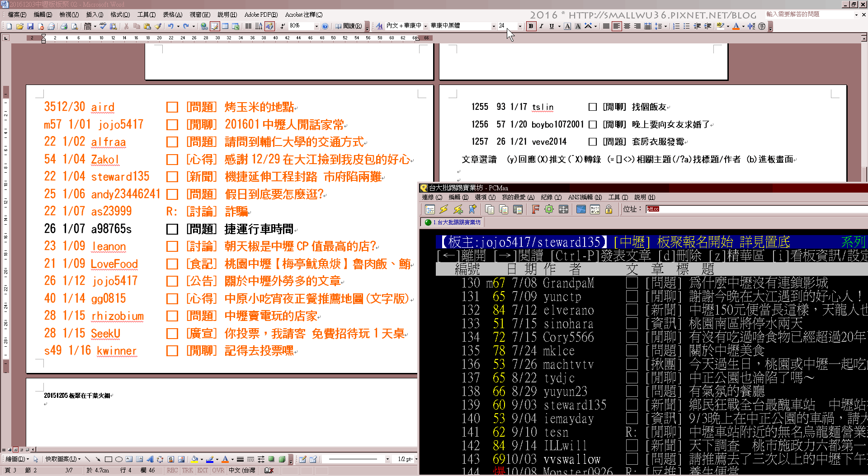Toggle Underline formatting in Word
The image size is (868, 476).
[552, 26]
